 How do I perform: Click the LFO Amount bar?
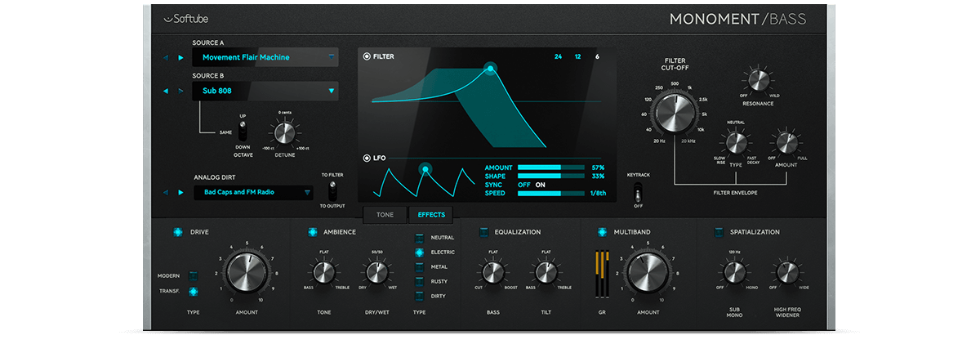tap(550, 167)
